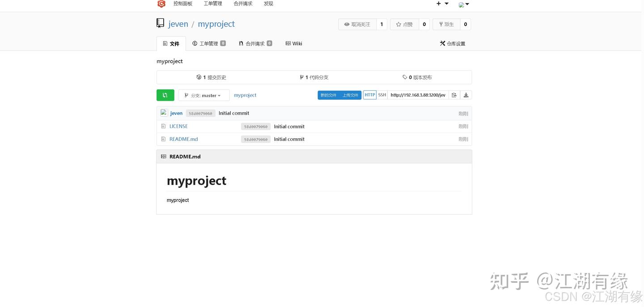Click inside the clone URL field
Viewport: 644px width, 307px height.
(x=417, y=95)
